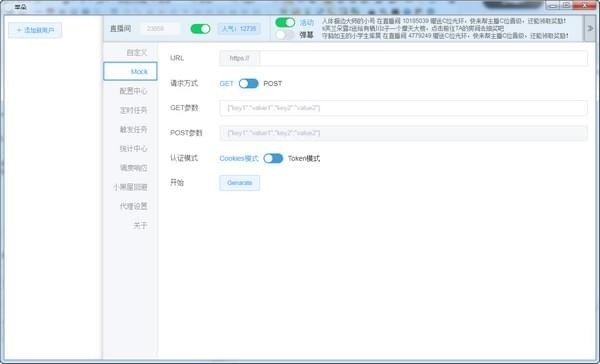Maximize the application window

pyautogui.click(x=566, y=5)
